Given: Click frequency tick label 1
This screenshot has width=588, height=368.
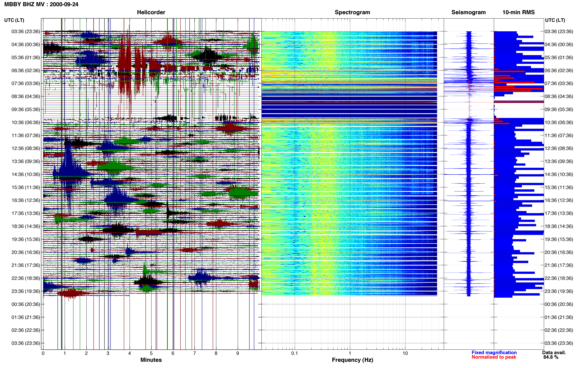Looking at the screenshot, I should [350, 353].
